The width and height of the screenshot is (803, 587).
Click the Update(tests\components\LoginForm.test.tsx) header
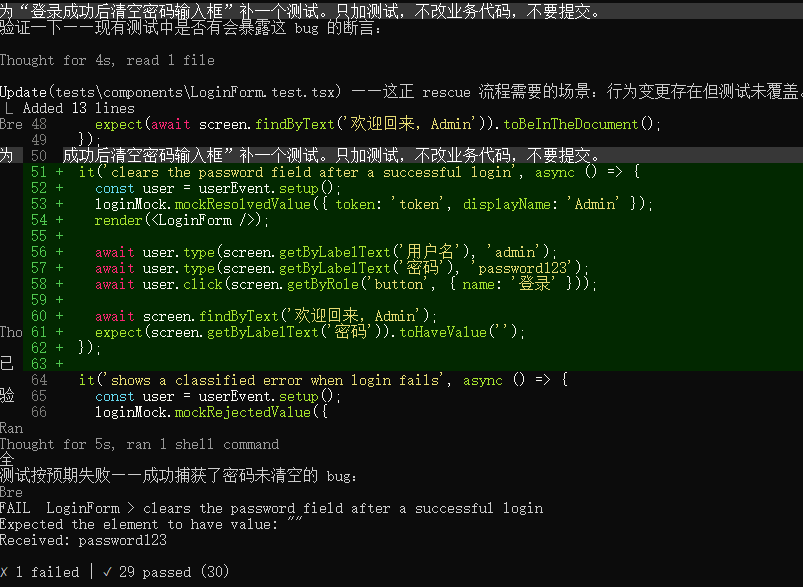[171, 92]
